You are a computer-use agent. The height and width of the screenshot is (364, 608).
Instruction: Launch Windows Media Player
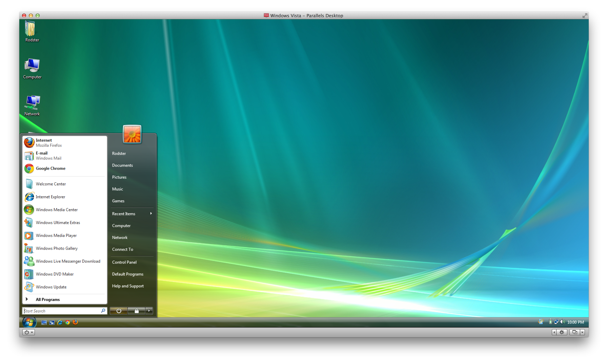65,235
